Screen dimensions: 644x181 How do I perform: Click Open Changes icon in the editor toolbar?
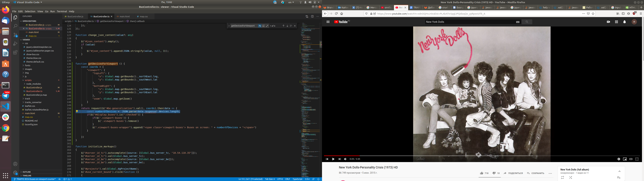pyautogui.click(x=307, y=16)
